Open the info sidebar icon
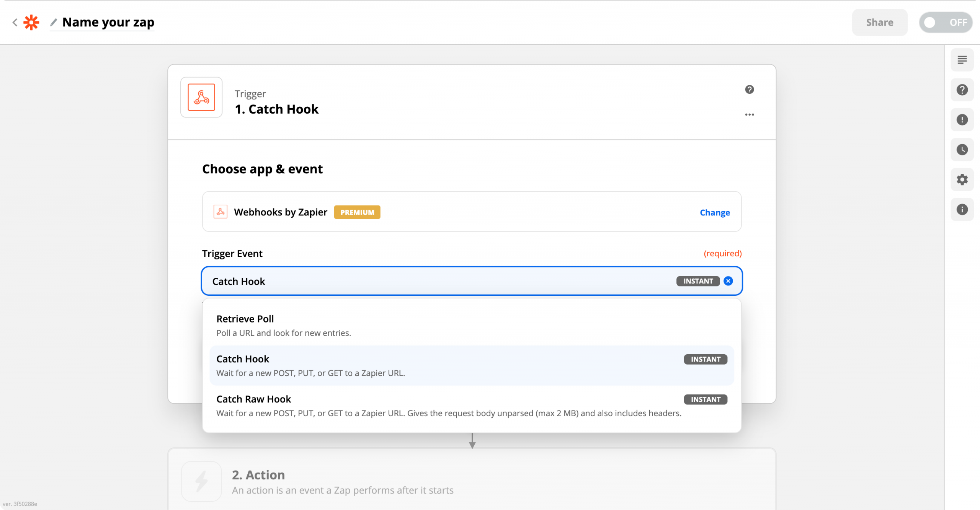980x510 pixels. (x=962, y=209)
